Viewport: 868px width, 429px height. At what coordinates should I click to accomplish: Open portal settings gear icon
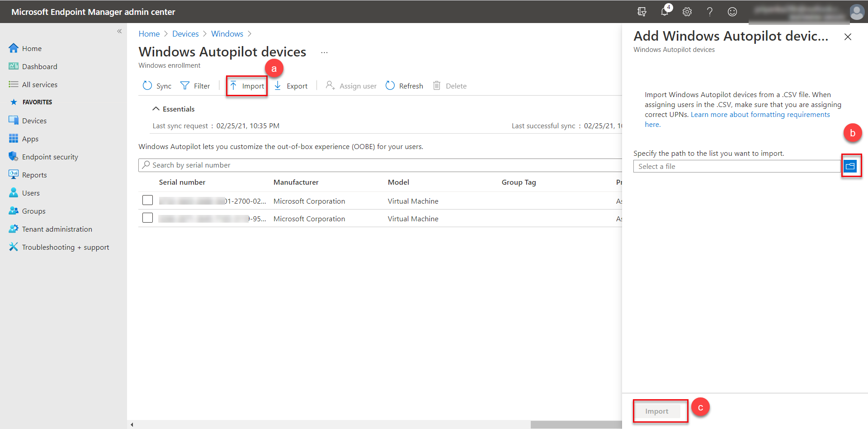[687, 12]
